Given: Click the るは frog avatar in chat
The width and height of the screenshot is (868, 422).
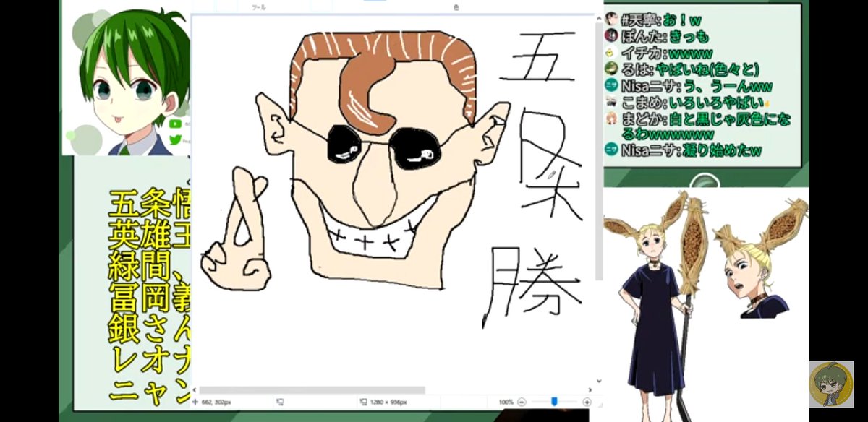Looking at the screenshot, I should pos(612,69).
